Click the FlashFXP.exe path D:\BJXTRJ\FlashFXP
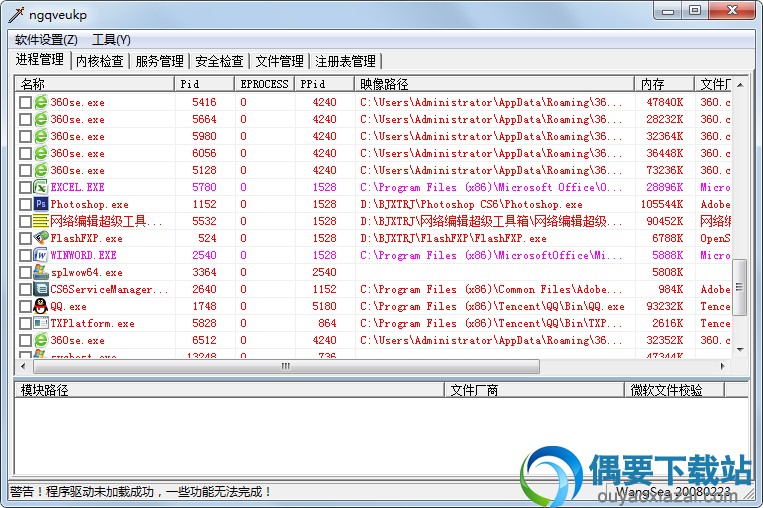This screenshot has width=763, height=508. click(x=453, y=238)
